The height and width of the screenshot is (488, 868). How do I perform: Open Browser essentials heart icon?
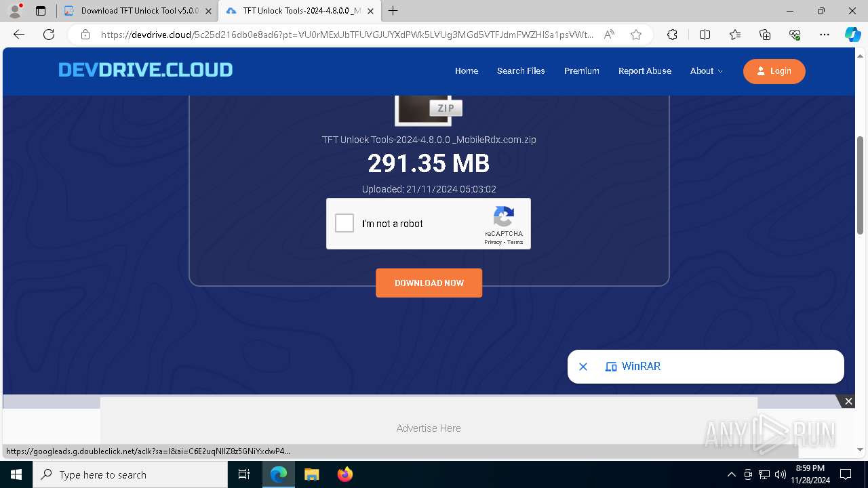coord(795,35)
